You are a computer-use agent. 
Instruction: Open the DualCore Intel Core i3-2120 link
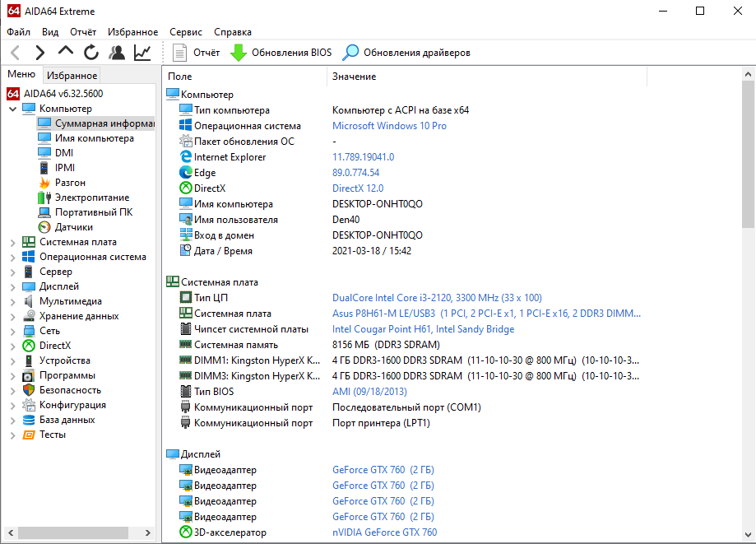tap(437, 298)
